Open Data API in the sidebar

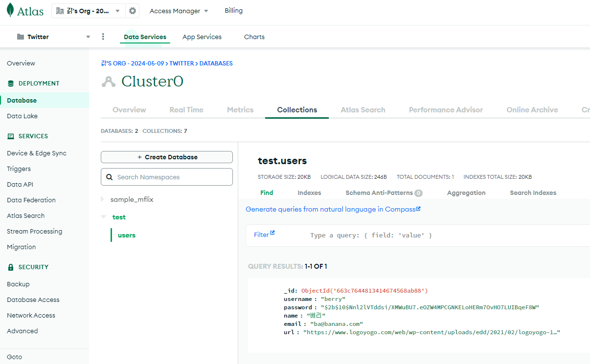(x=20, y=185)
